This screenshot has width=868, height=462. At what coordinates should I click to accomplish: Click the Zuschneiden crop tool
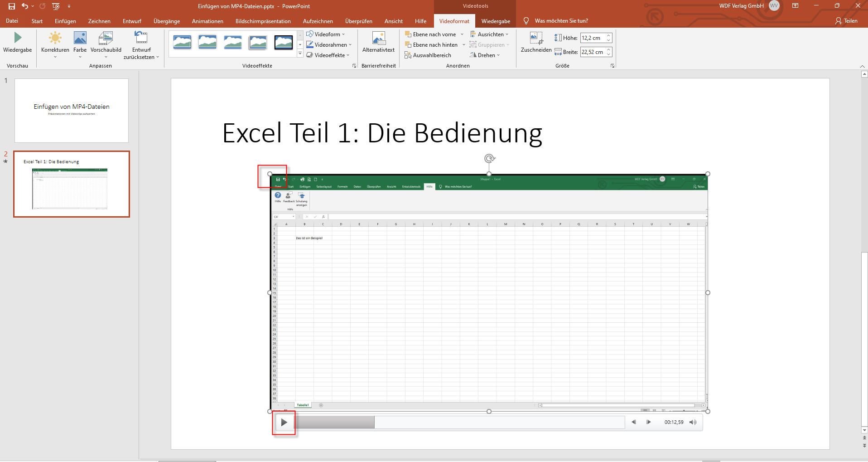click(x=536, y=42)
